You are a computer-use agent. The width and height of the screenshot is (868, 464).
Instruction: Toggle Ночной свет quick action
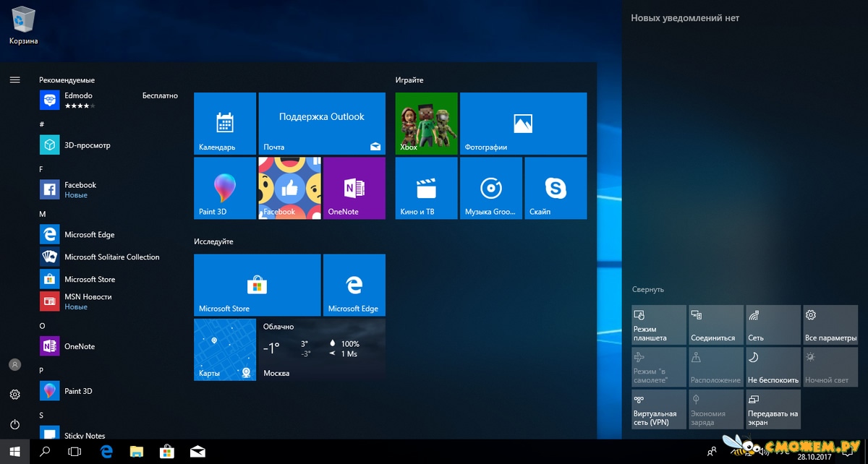[830, 367]
